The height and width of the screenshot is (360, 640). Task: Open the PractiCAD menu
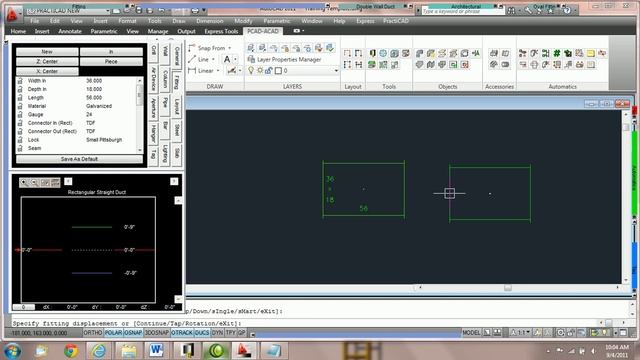396,21
